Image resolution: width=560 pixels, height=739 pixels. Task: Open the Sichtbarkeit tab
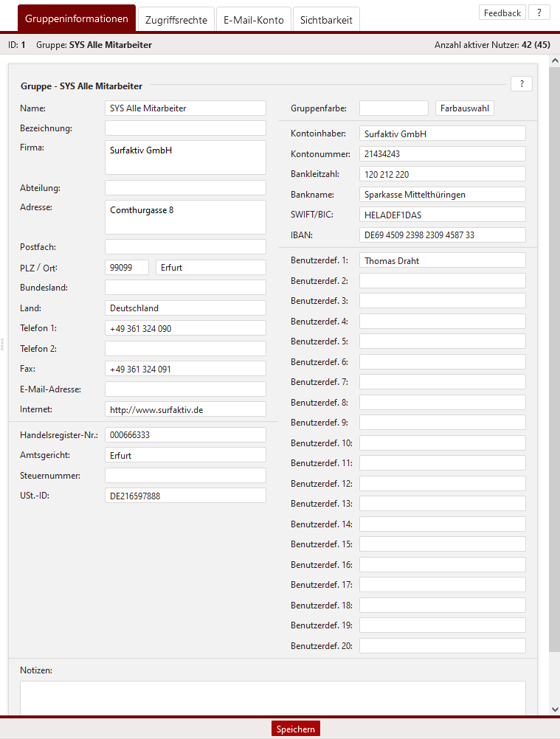pos(326,20)
